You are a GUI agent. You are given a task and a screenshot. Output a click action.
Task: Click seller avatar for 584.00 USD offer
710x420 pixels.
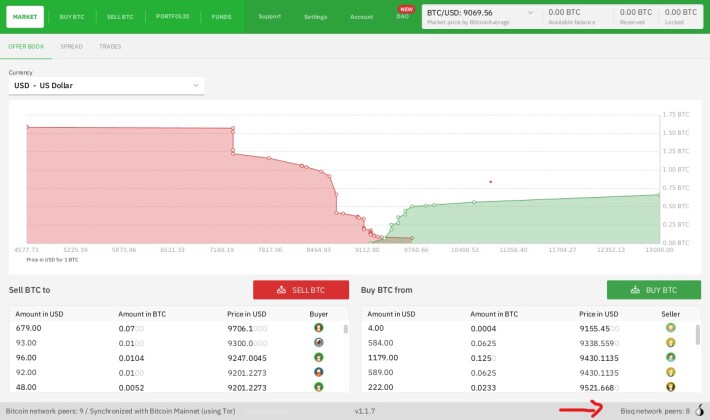(x=671, y=343)
